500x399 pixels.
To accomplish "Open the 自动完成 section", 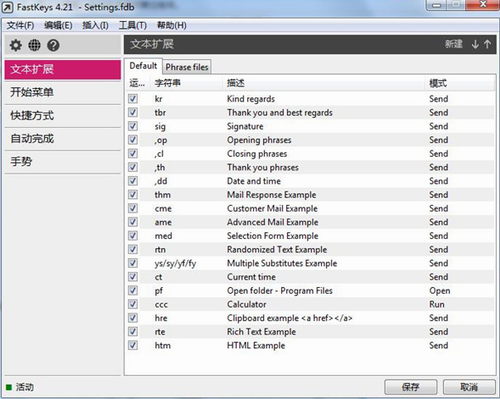I will pos(63,139).
